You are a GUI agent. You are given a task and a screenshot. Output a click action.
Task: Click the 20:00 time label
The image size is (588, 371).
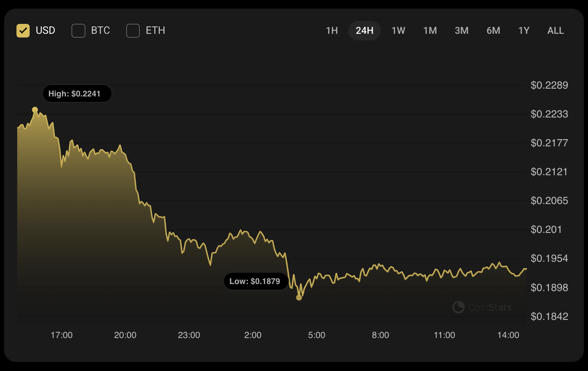125,335
